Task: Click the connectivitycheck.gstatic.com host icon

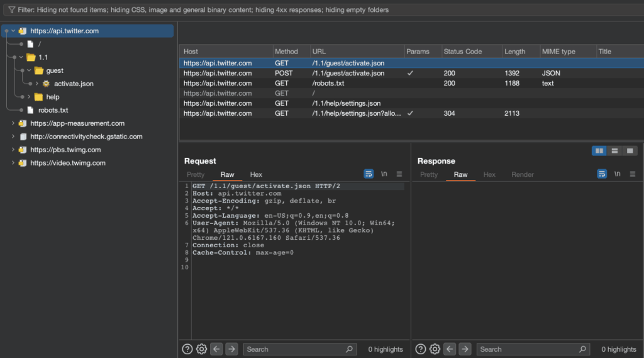Action: pos(23,137)
